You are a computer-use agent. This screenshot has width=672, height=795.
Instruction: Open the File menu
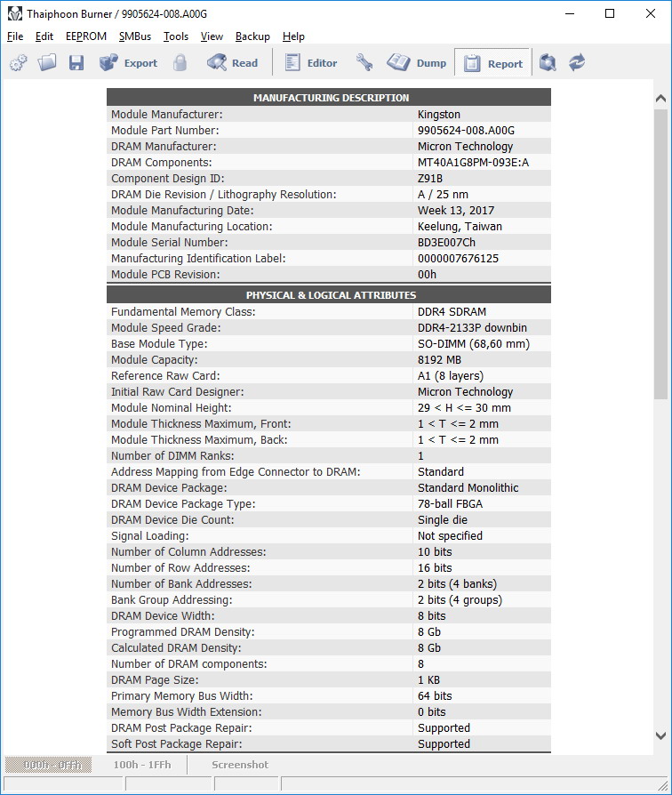(15, 36)
